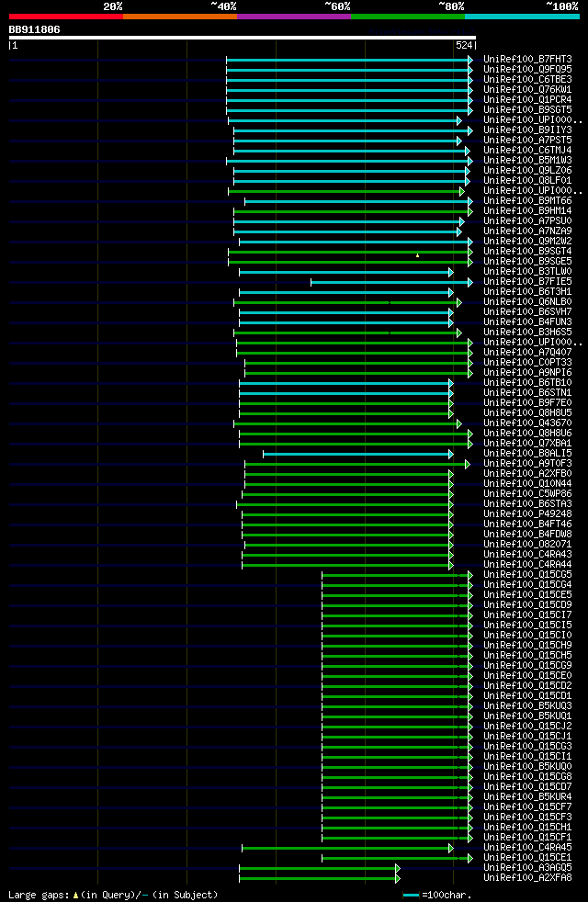Select the UniRef100_Q15CI7 label
This screenshot has width=588, height=902.
click(527, 614)
